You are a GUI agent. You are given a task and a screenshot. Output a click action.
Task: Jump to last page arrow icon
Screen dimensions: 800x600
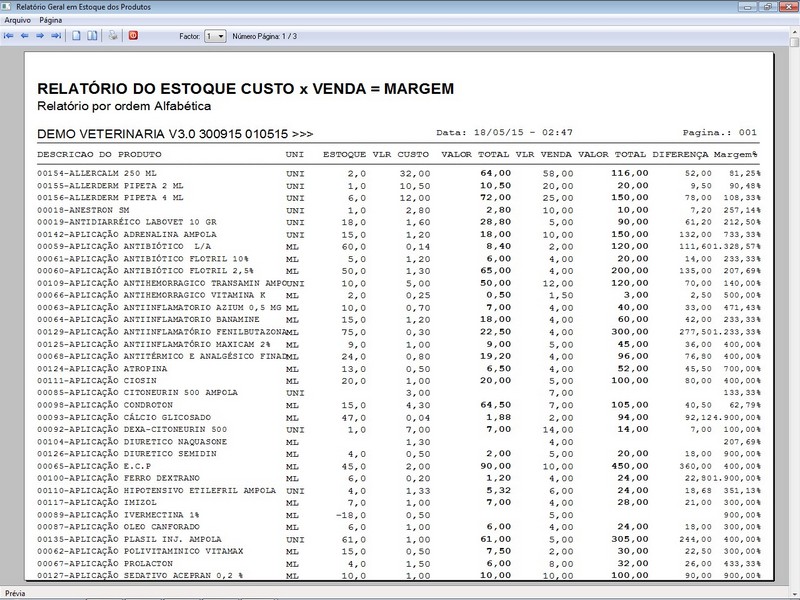[56, 36]
